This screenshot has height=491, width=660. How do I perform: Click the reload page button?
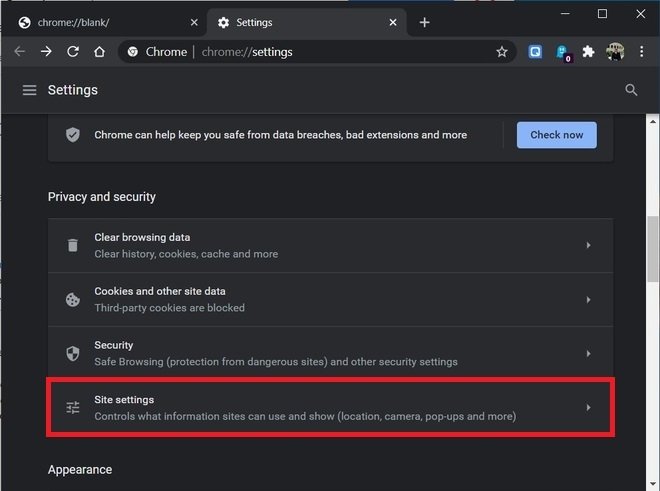(73, 52)
